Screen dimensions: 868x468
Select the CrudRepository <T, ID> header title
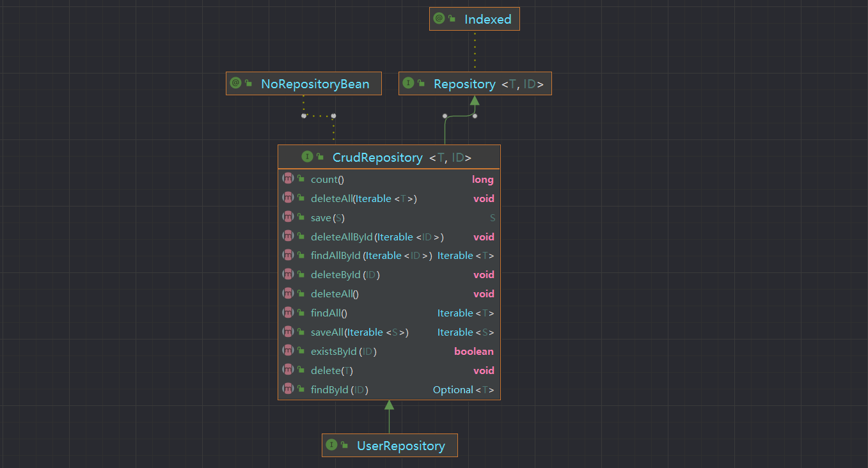click(x=402, y=157)
